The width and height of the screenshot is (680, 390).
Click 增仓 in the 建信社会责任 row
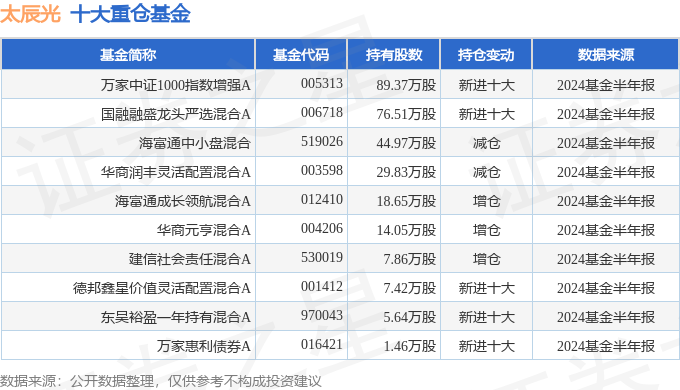tap(487, 259)
